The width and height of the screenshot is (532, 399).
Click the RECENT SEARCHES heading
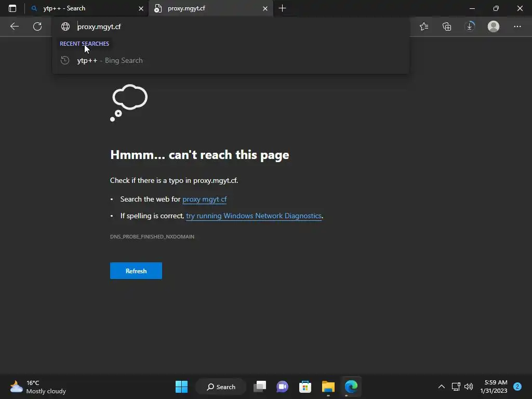point(84,44)
